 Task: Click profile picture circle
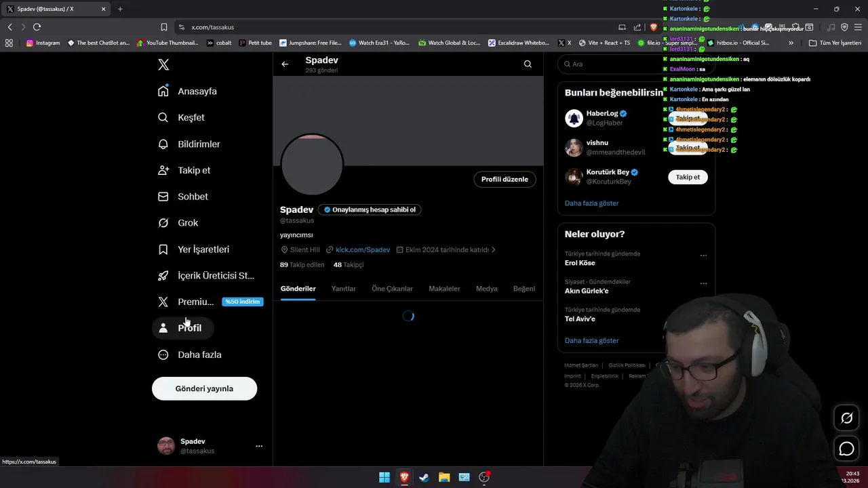tap(312, 165)
